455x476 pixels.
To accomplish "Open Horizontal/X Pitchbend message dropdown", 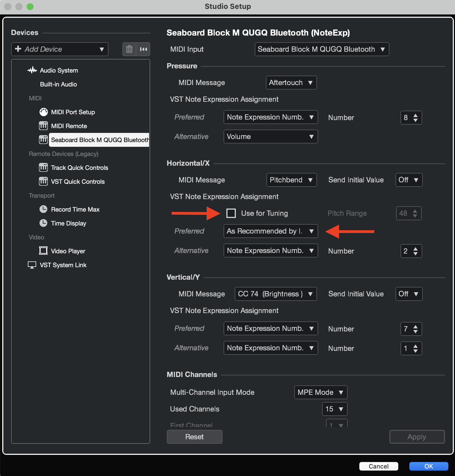I will tap(291, 180).
